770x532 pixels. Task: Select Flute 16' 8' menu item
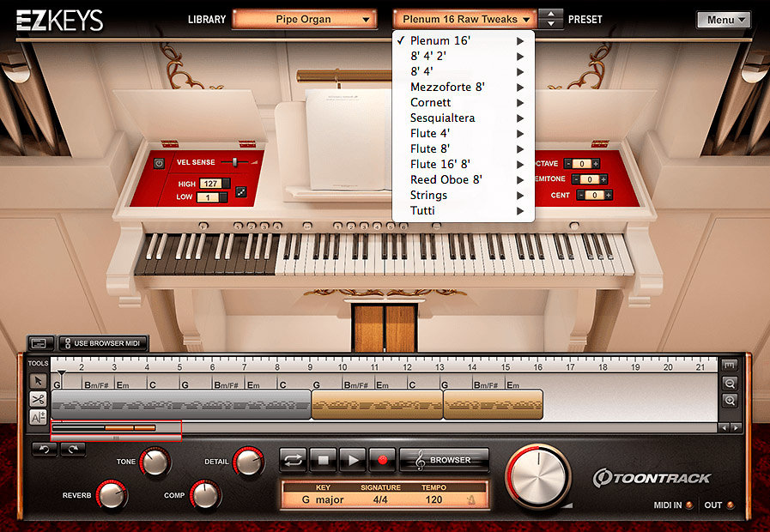[x=463, y=165]
